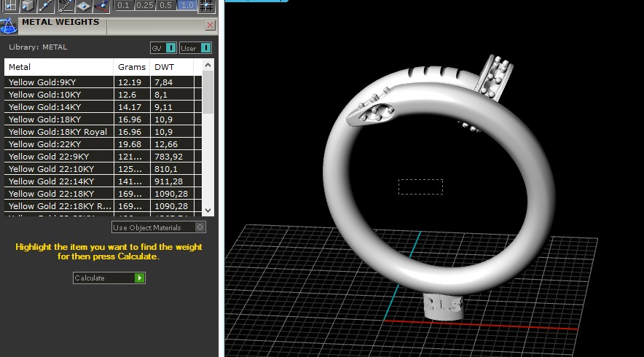The height and width of the screenshot is (357, 644).
Task: Click the metal list scrollbar thumb
Action: pyautogui.click(x=208, y=92)
